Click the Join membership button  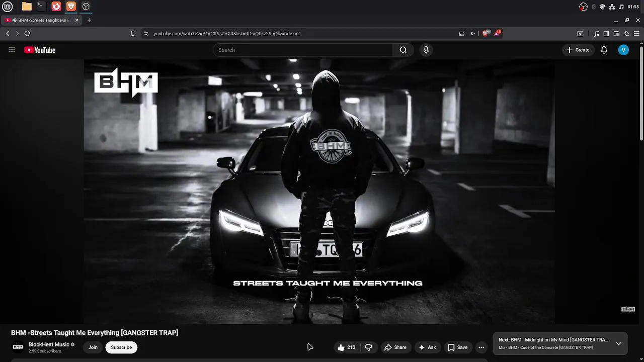93,347
